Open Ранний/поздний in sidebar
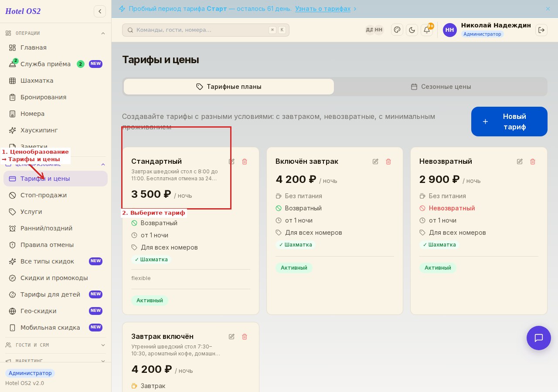This screenshot has height=392, width=558. point(55,228)
